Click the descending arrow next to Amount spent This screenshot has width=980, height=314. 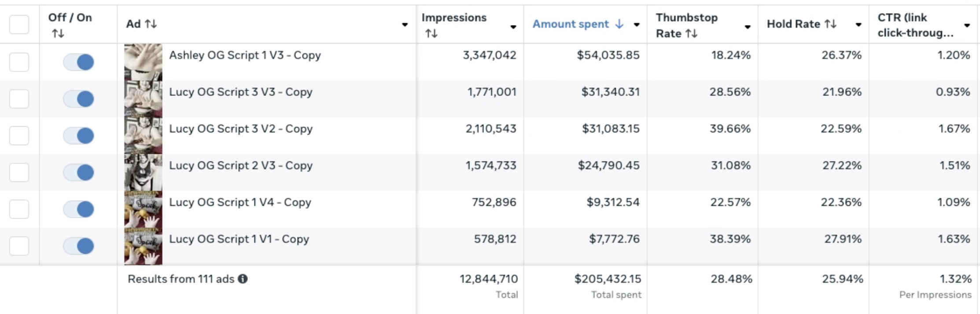619,24
